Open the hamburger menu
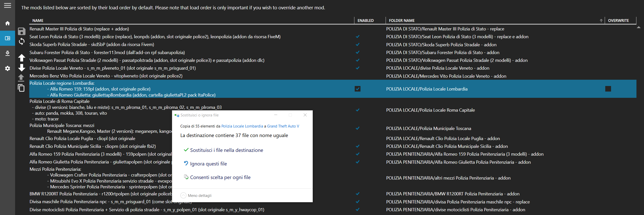The height and width of the screenshot is (215, 644). [8, 6]
